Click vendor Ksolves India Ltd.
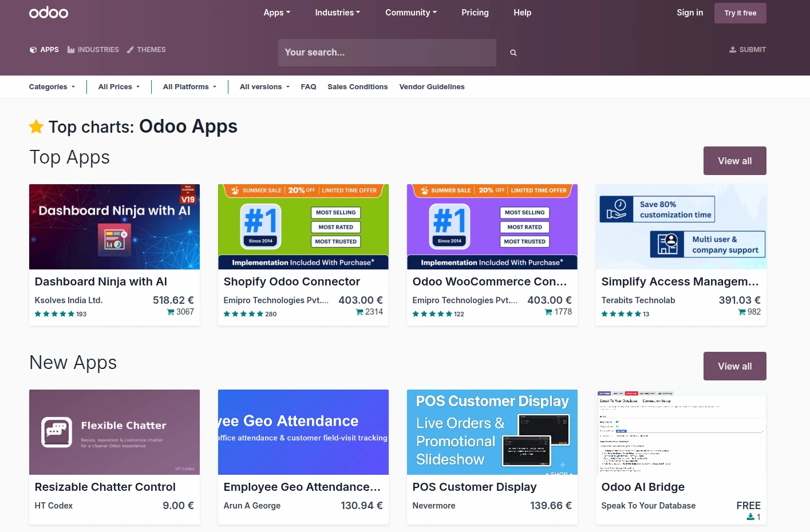The image size is (810, 532). (x=69, y=300)
